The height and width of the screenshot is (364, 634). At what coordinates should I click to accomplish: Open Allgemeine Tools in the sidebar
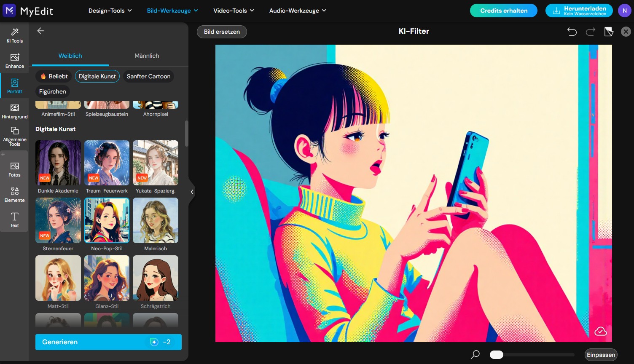(14, 136)
